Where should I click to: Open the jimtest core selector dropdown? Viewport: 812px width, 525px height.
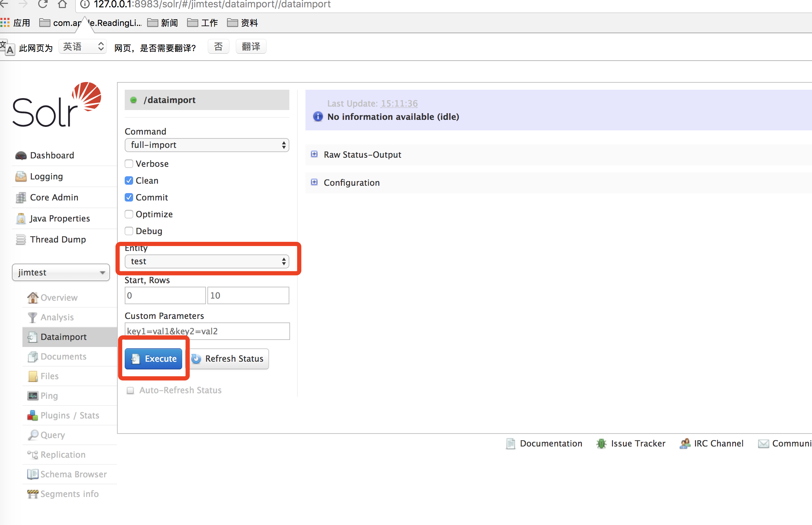(61, 272)
